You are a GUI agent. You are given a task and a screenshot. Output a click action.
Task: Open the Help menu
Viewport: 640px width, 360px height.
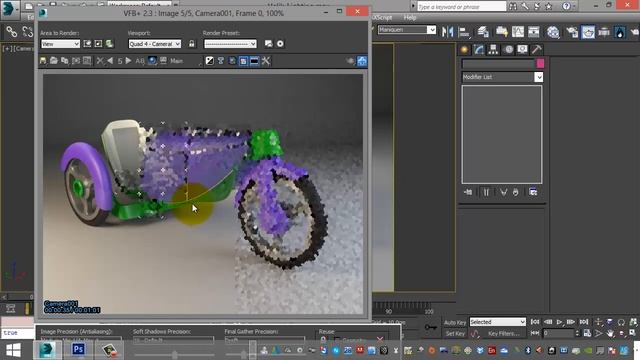[410, 18]
